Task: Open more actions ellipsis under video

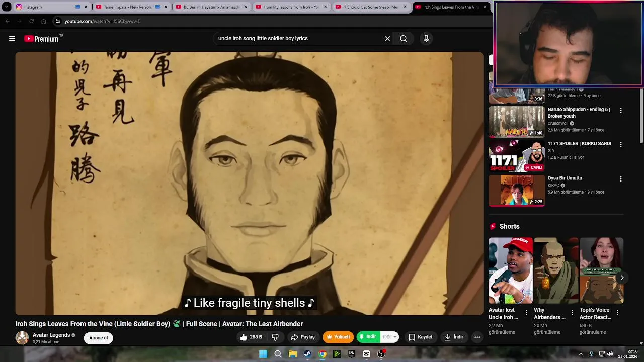Action: click(477, 337)
